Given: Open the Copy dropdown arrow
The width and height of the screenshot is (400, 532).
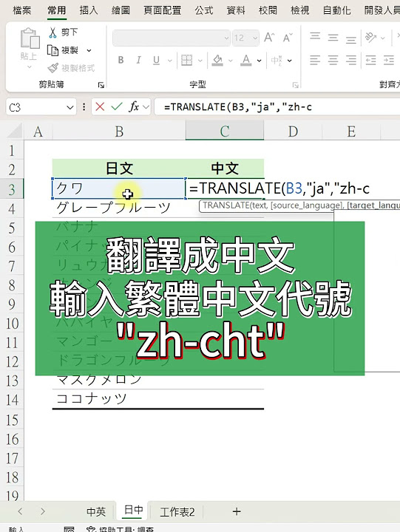Looking at the screenshot, I should tap(89, 50).
